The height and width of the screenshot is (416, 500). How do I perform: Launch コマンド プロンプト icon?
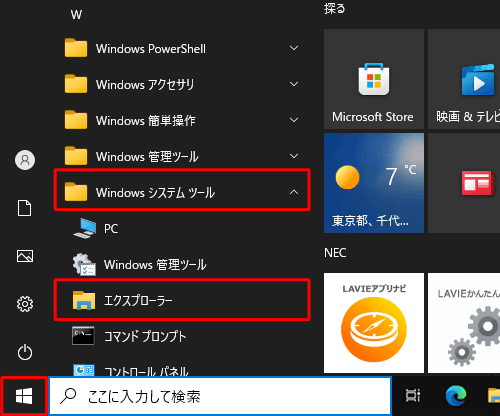(83, 336)
